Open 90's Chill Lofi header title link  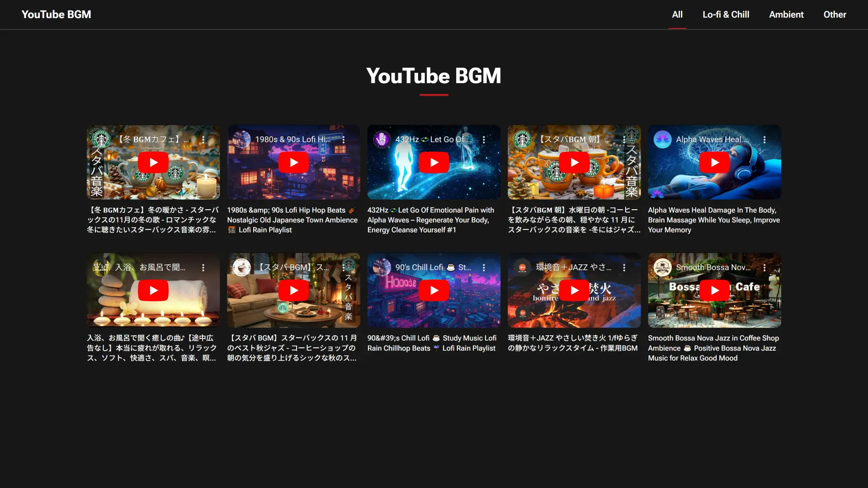[433, 267]
